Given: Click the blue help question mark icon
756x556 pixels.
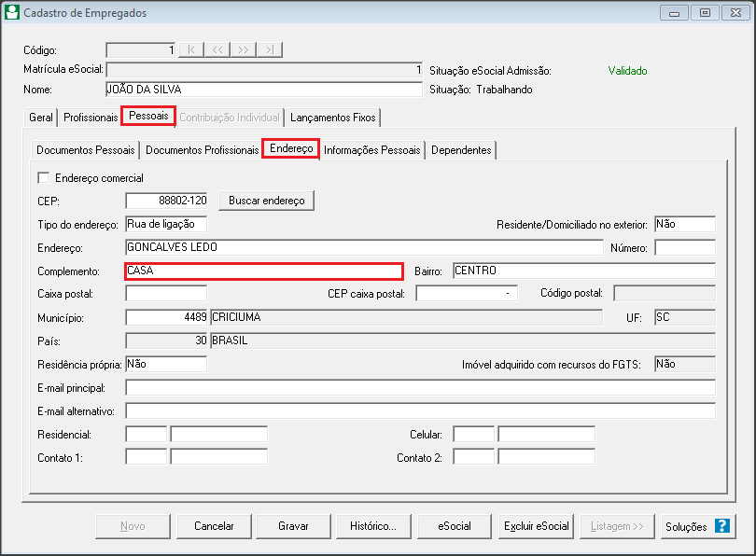Looking at the screenshot, I should point(721,526).
